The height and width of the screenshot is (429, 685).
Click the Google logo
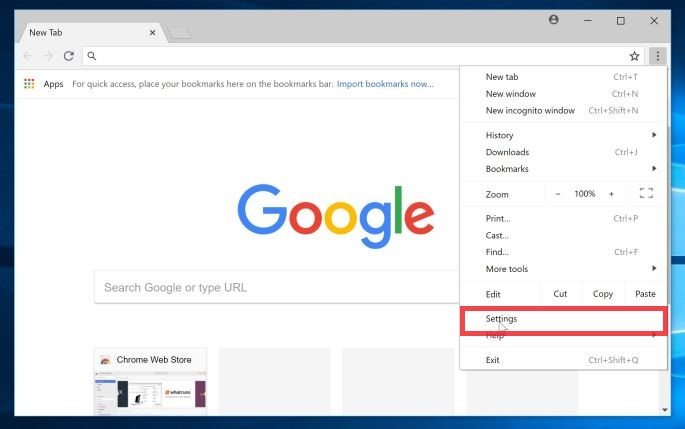point(336,215)
